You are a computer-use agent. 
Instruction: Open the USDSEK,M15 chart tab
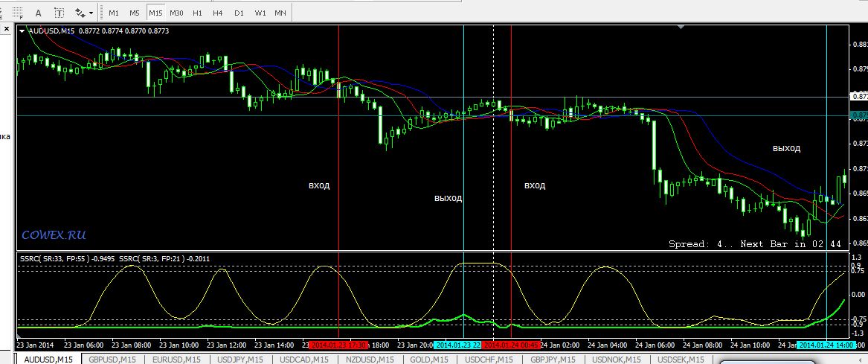[681, 360]
